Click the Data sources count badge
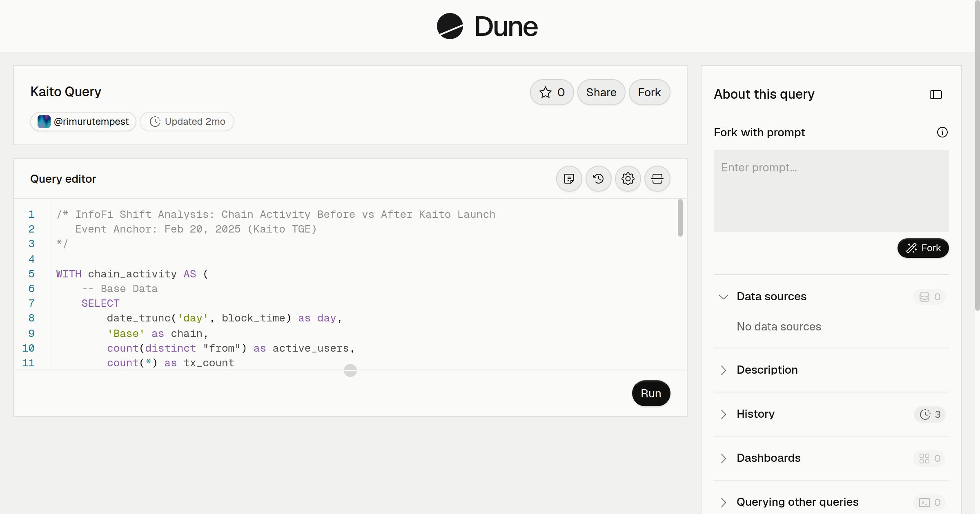This screenshot has height=514, width=980. (929, 297)
